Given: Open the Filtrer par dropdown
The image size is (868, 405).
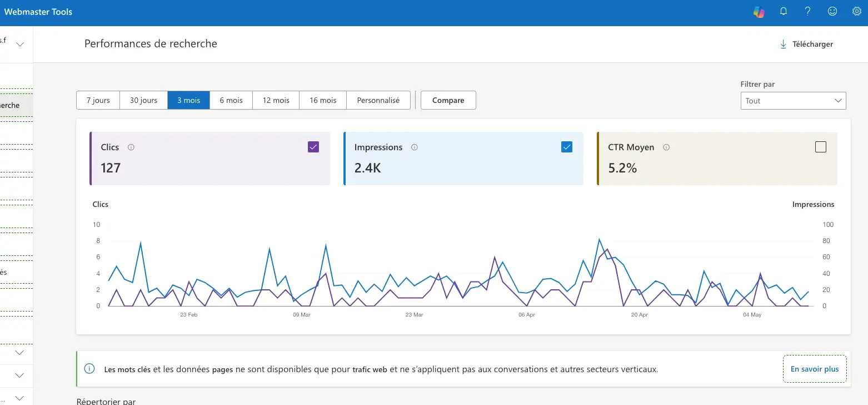Looking at the screenshot, I should pyautogui.click(x=793, y=101).
